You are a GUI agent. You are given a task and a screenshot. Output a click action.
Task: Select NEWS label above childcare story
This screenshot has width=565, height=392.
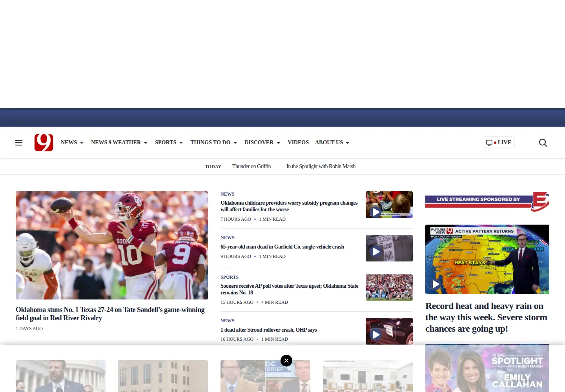228,194
